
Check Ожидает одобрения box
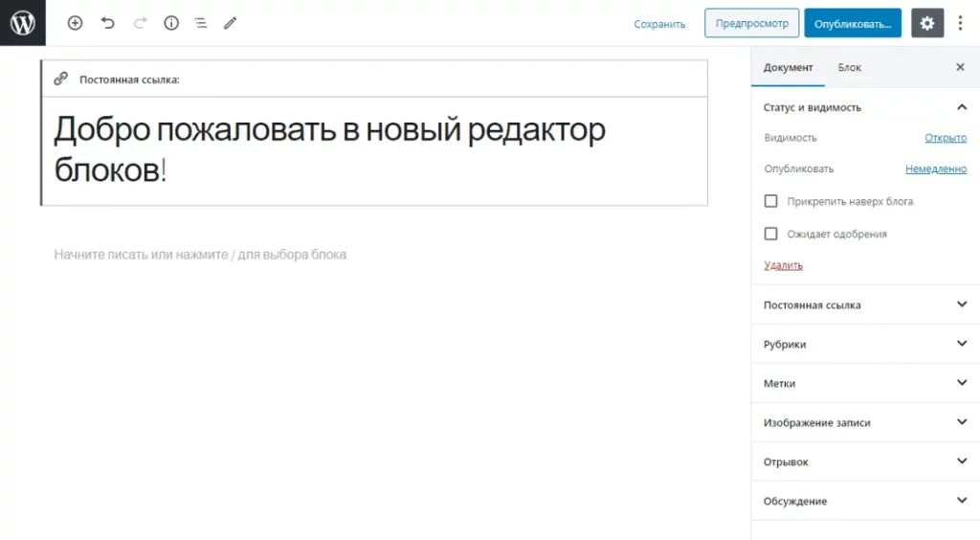point(770,234)
